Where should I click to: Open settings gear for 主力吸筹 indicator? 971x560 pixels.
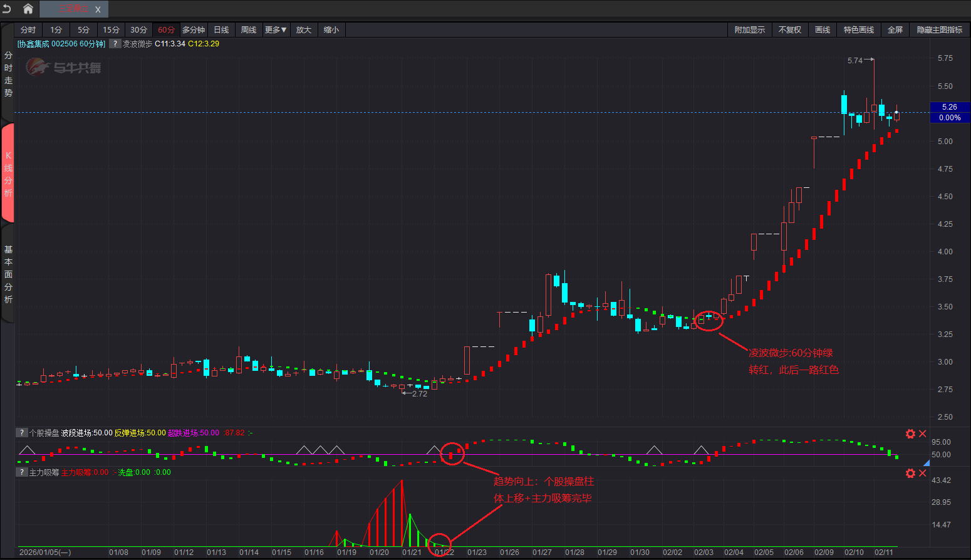click(x=910, y=473)
